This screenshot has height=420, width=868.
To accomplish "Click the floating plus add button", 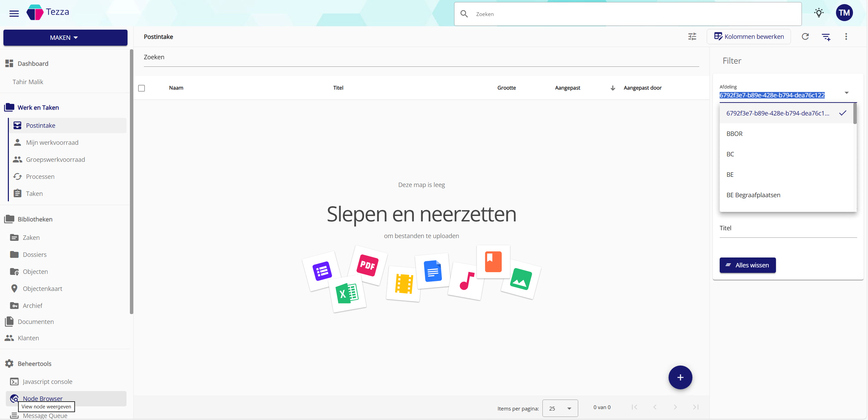I will tap(680, 377).
